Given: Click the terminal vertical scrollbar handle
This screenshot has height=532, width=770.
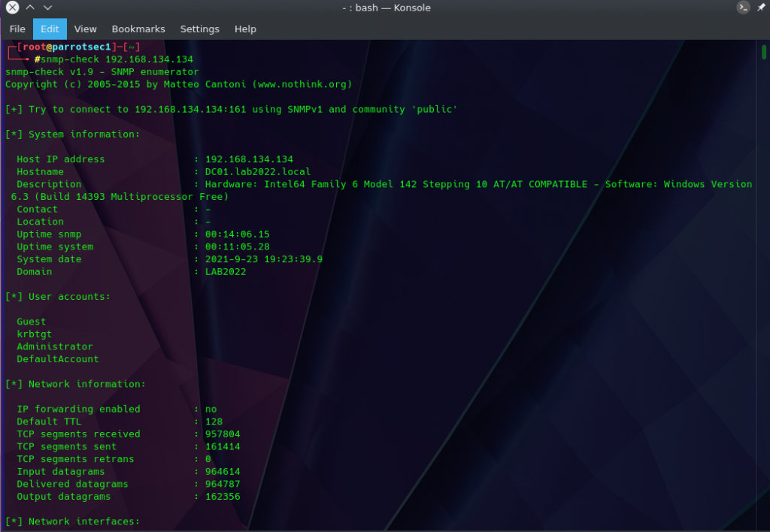Looking at the screenshot, I should (x=764, y=52).
